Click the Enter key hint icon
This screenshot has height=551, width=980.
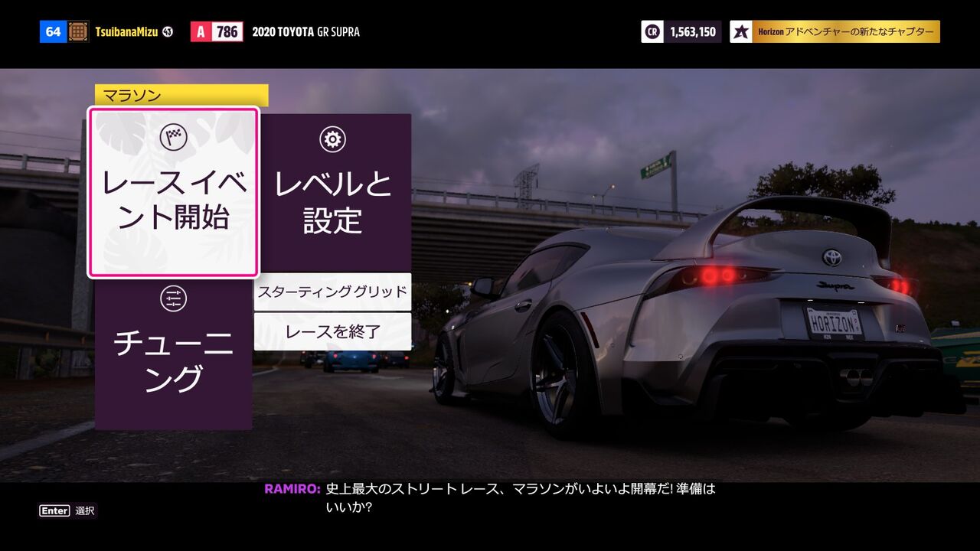pos(54,510)
